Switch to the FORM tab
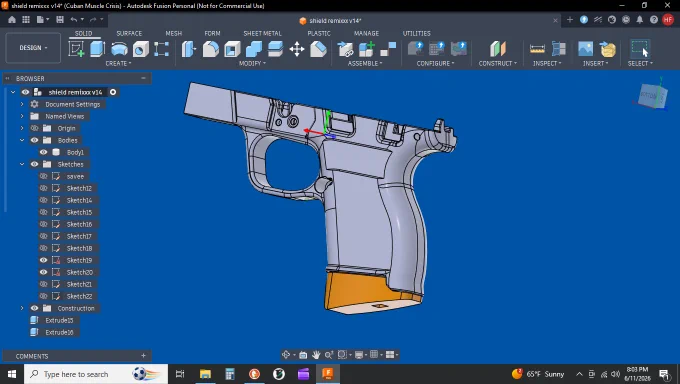 (x=212, y=33)
